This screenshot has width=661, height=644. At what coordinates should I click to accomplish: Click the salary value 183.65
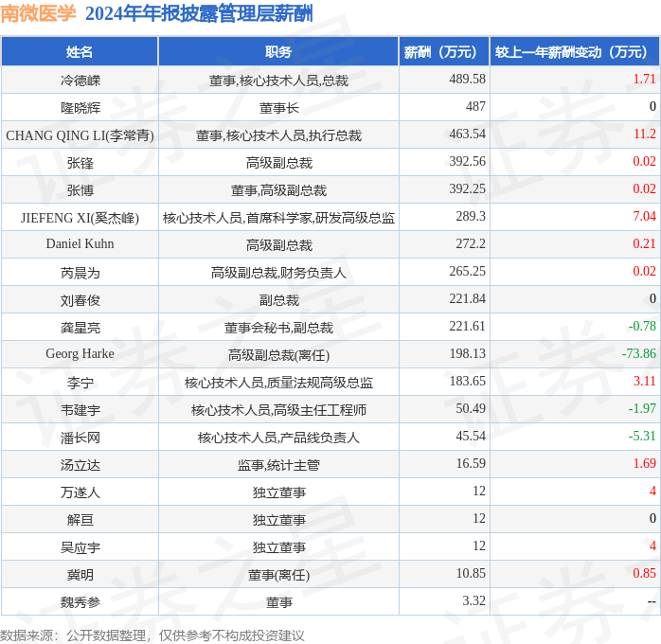467,381
